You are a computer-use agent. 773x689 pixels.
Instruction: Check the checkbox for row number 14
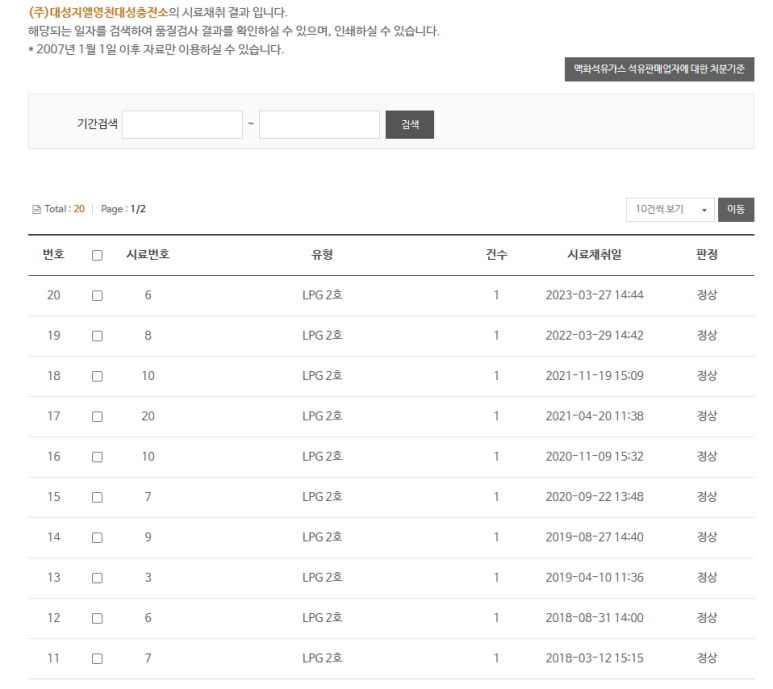[x=98, y=538]
